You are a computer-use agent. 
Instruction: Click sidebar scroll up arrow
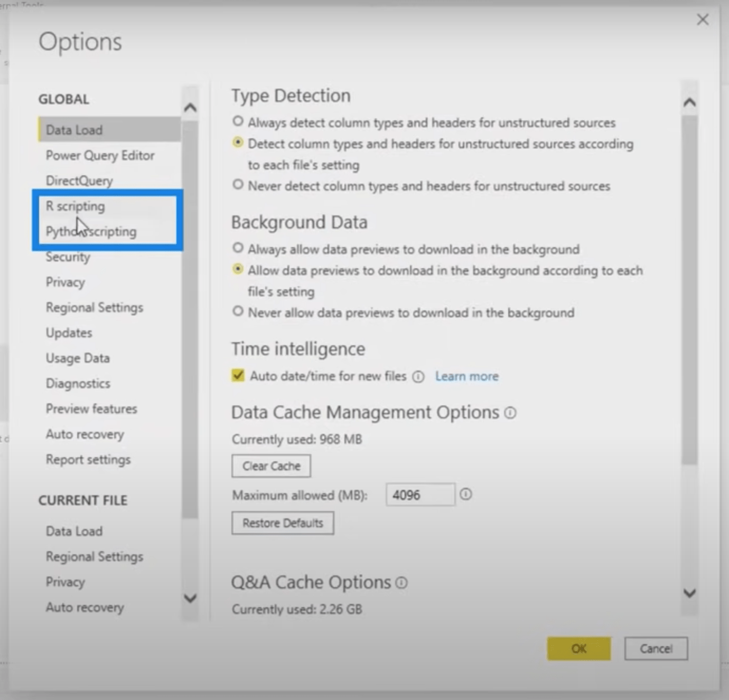pyautogui.click(x=190, y=108)
